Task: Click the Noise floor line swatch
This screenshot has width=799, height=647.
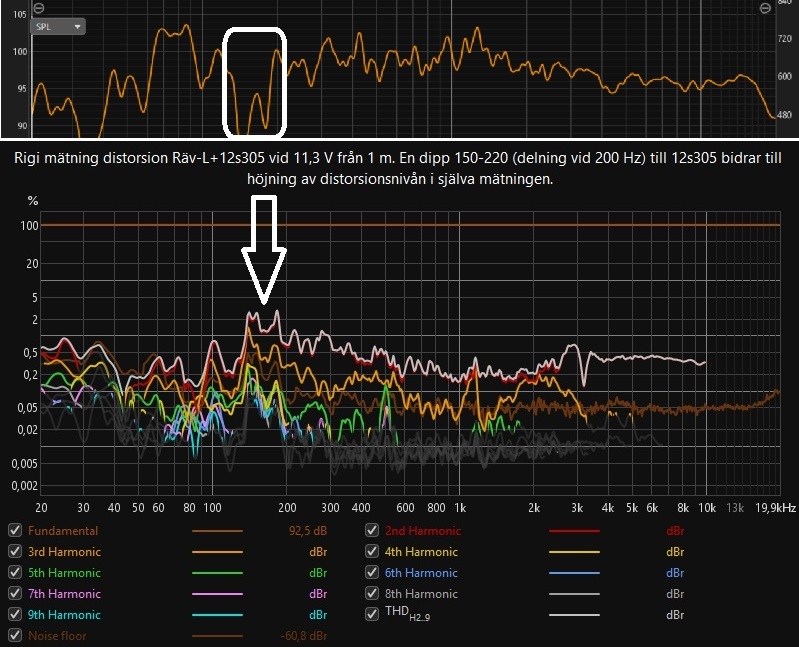Action: pos(217,636)
